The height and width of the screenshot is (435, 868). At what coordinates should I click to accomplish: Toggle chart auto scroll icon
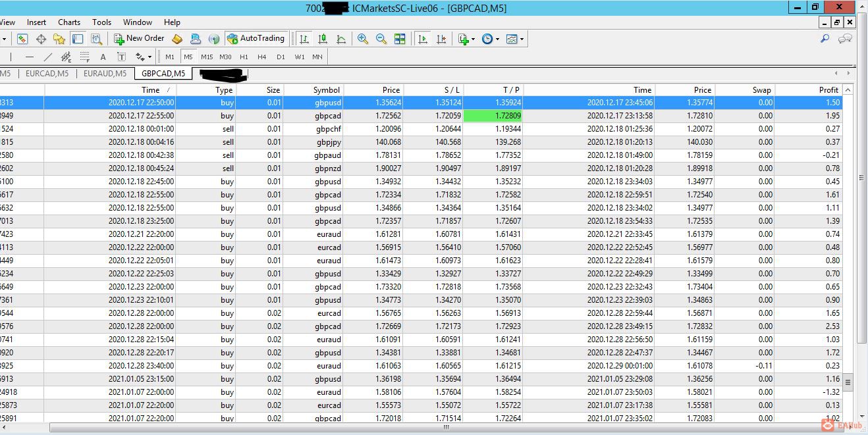click(423, 39)
